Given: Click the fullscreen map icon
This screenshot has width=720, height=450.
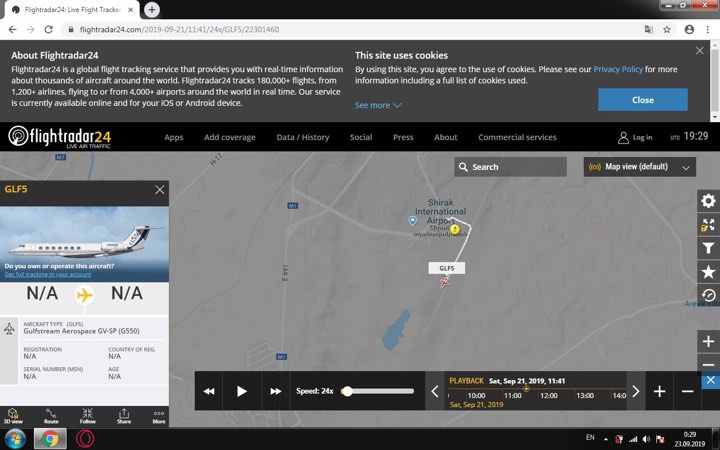Looking at the screenshot, I should tap(708, 225).
